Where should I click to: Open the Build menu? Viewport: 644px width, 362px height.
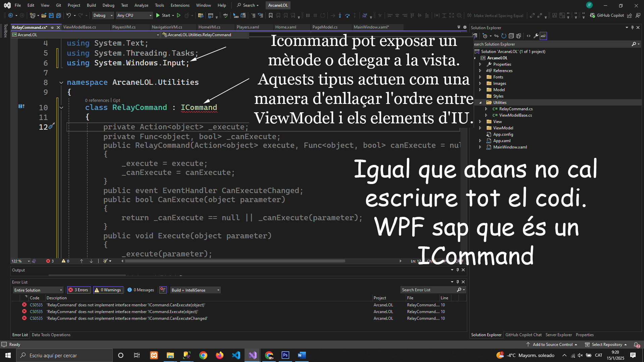pos(91,5)
